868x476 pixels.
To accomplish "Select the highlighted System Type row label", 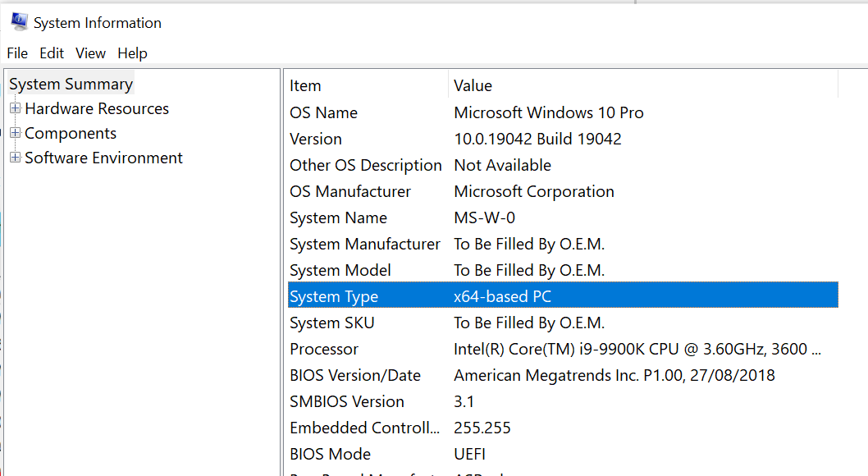I will [x=334, y=296].
